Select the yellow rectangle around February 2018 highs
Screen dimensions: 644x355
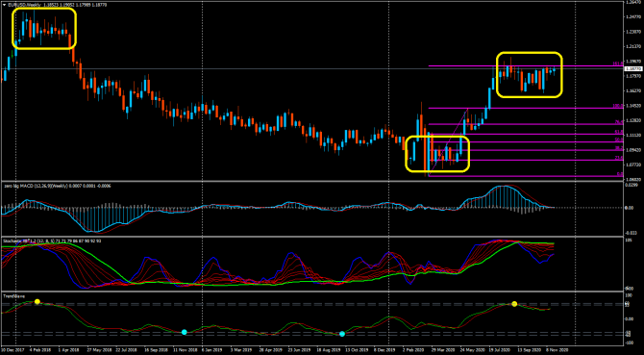click(x=44, y=29)
